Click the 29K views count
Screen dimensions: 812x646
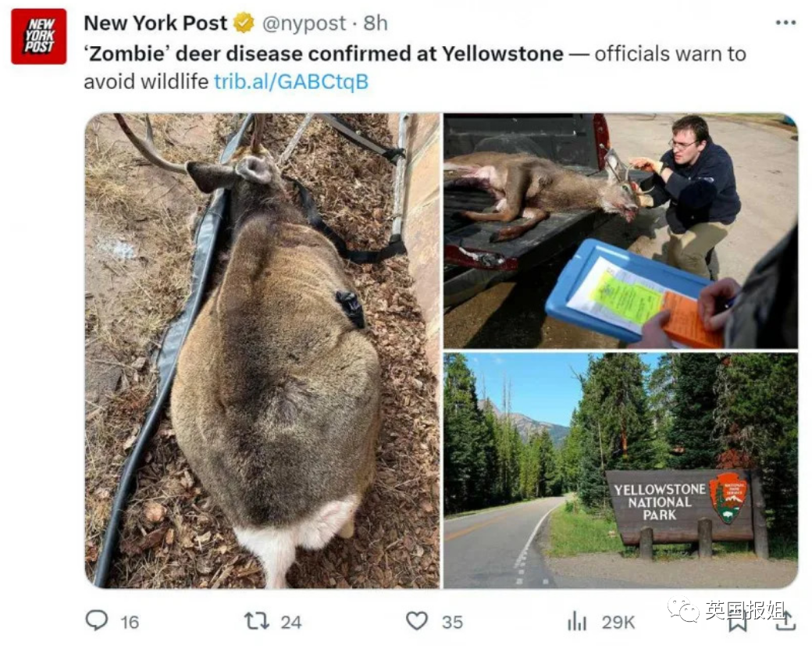[618, 622]
